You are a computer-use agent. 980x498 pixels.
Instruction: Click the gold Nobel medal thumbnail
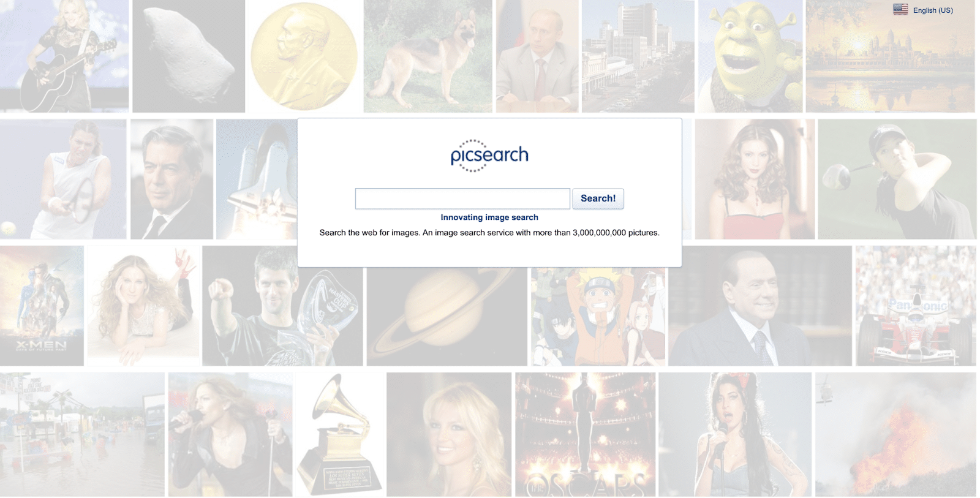(304, 56)
